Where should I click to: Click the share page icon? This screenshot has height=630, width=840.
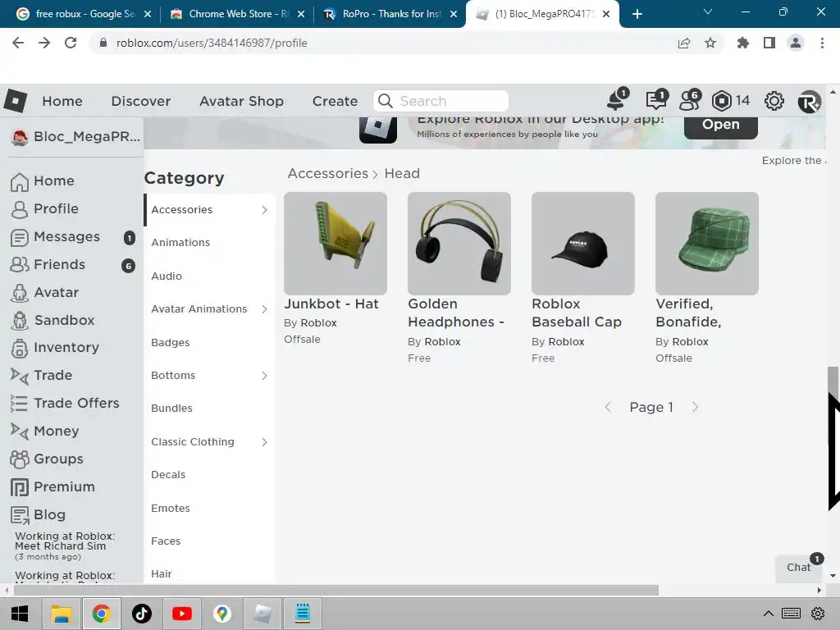pyautogui.click(x=684, y=43)
